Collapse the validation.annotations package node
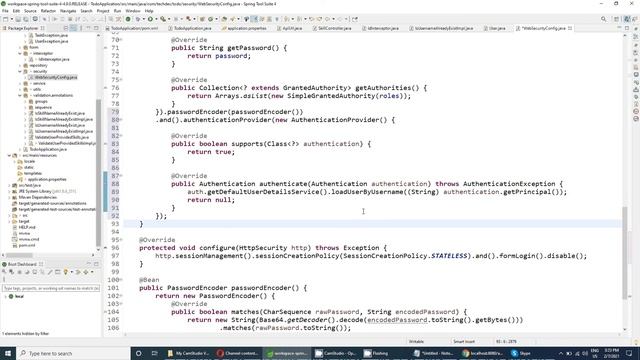The image size is (640, 360). point(20,96)
